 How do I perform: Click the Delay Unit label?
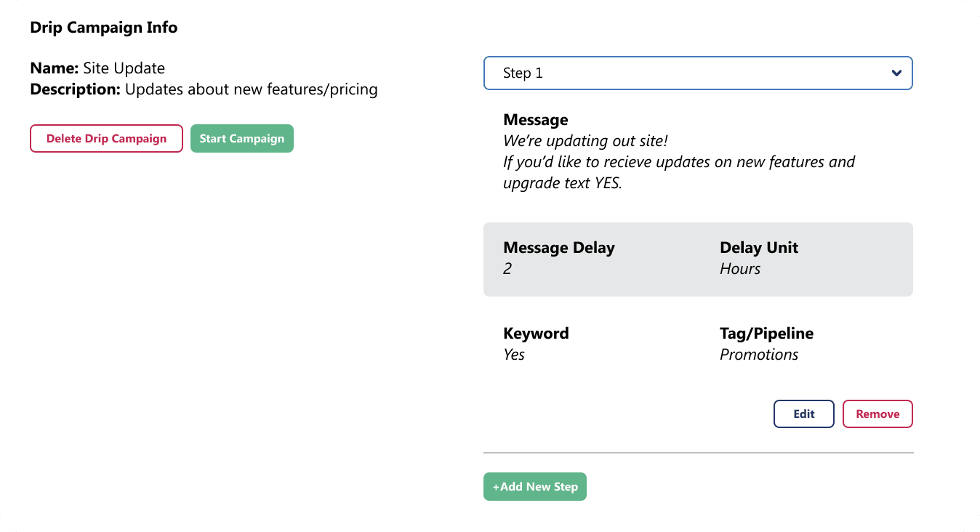coord(759,248)
